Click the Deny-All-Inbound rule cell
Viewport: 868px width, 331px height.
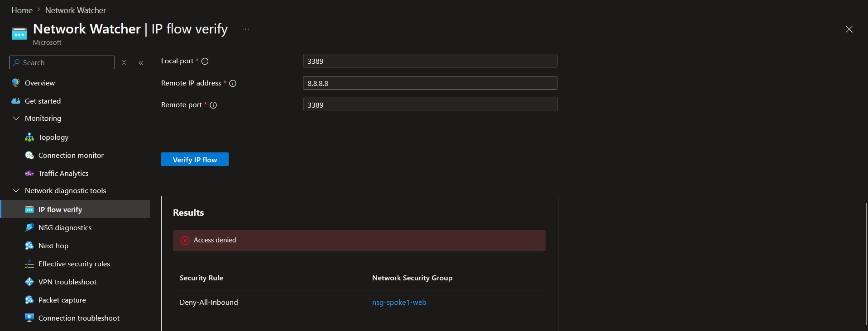coord(209,302)
